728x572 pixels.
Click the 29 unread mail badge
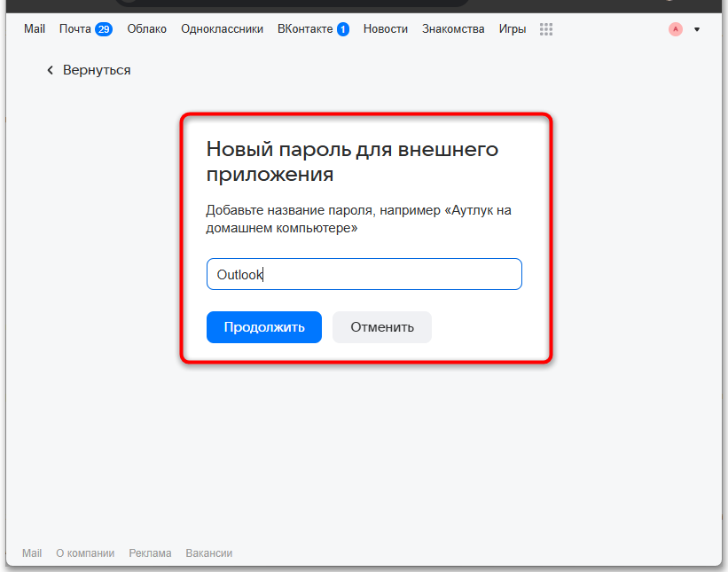(104, 29)
